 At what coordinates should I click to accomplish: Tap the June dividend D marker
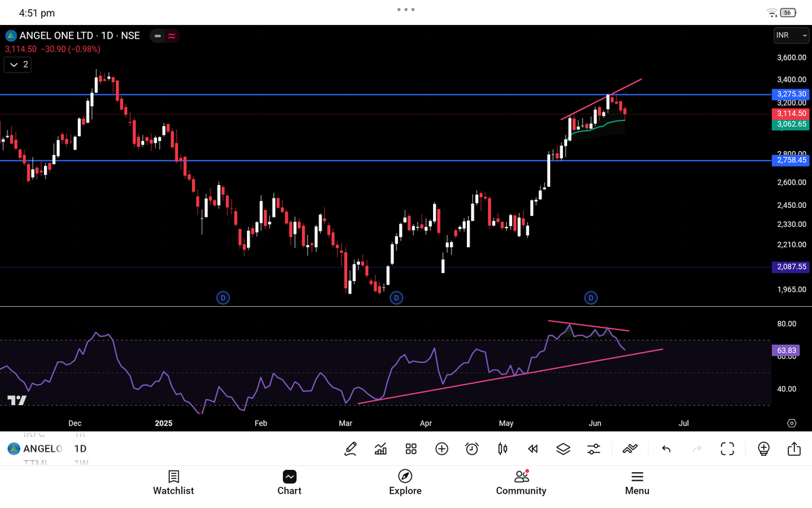[x=591, y=297]
